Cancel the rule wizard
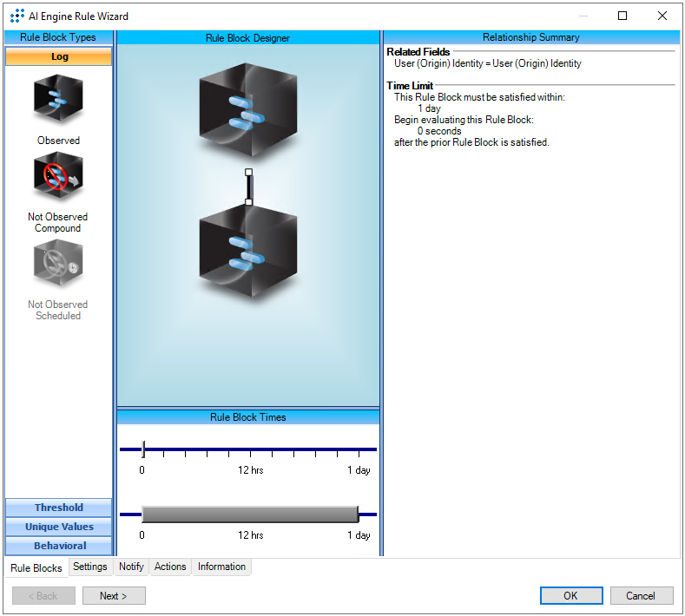The width and height of the screenshot is (685, 616). pyautogui.click(x=641, y=596)
